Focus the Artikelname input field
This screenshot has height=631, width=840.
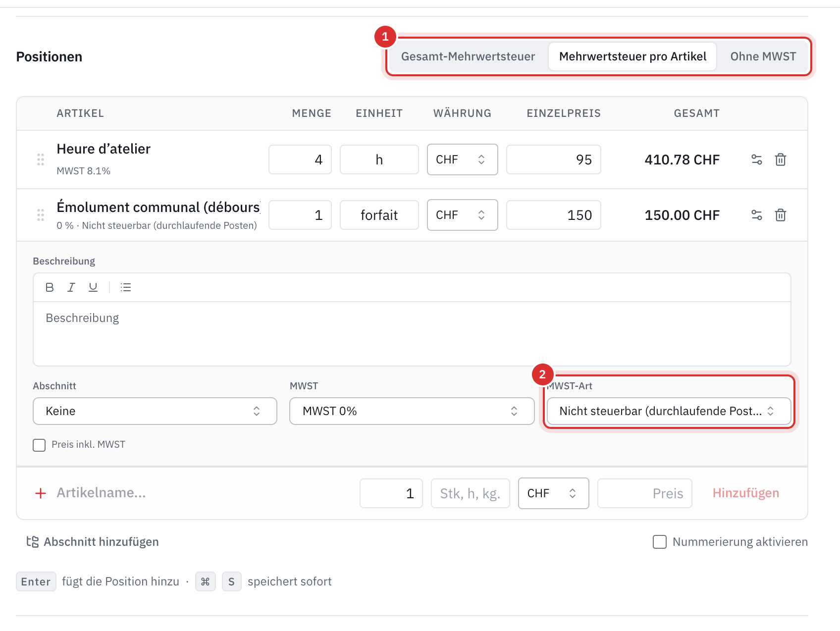pyautogui.click(x=203, y=493)
